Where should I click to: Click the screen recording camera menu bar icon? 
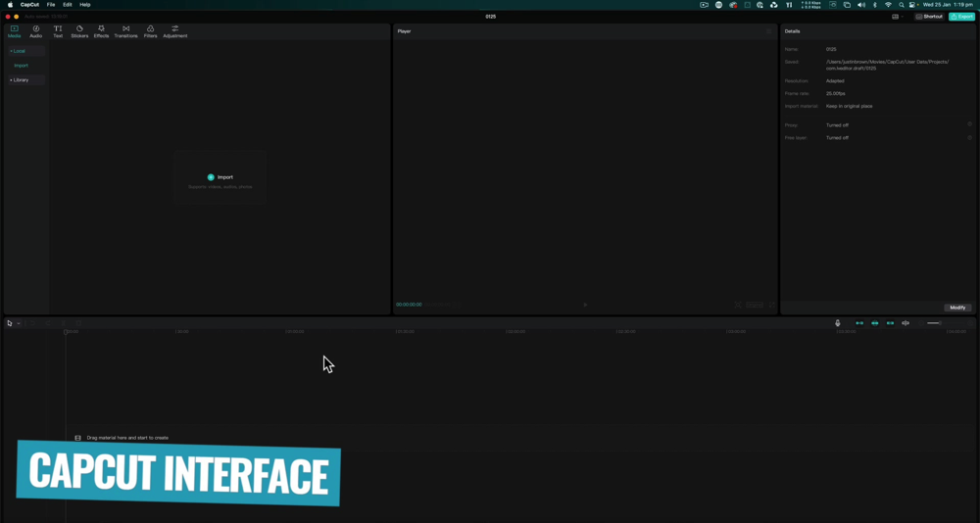pos(705,4)
